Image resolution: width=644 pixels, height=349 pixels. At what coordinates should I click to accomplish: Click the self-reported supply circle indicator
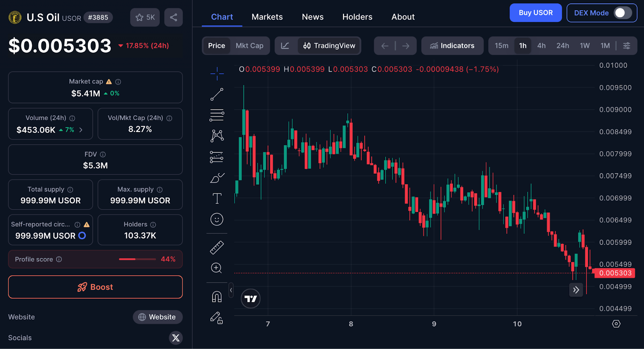[82, 236]
